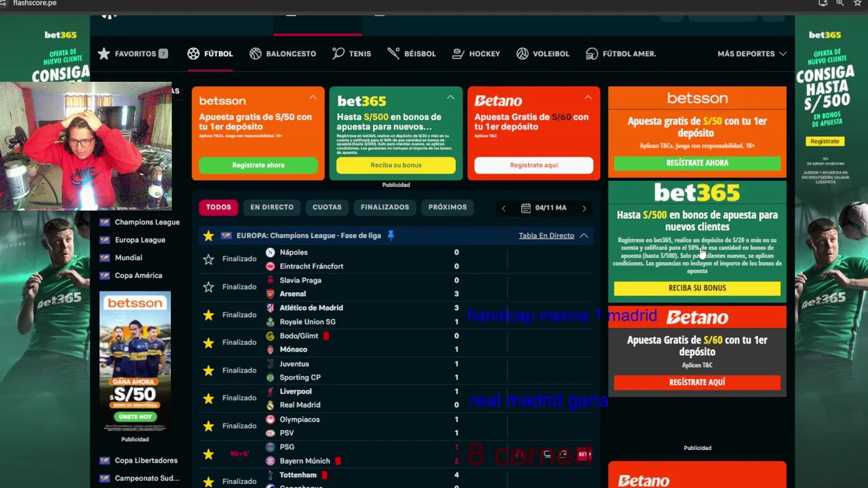This screenshot has width=868, height=488.
Task: Add Nápoles vs Eintracht match to favorites
Action: [x=208, y=259]
